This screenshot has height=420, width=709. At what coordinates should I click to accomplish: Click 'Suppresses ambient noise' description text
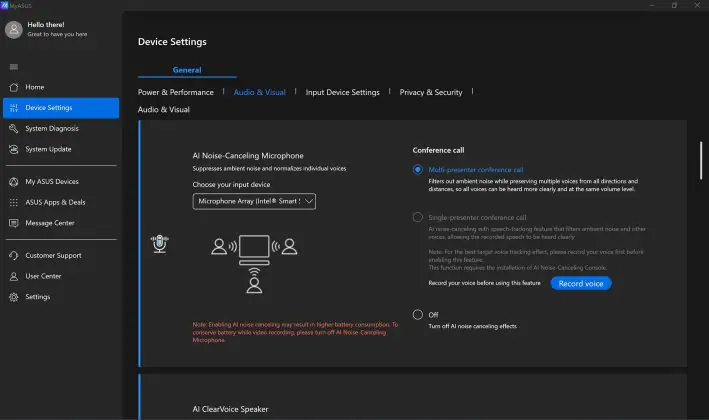[269, 169]
